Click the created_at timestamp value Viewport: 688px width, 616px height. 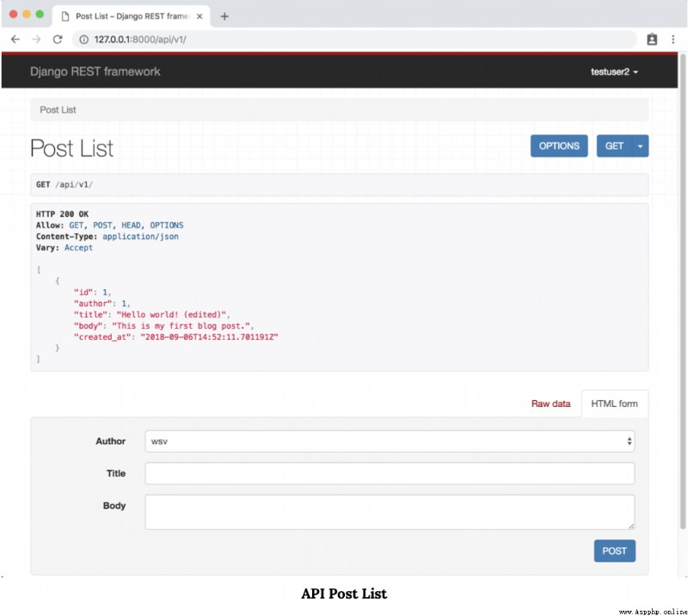click(209, 336)
